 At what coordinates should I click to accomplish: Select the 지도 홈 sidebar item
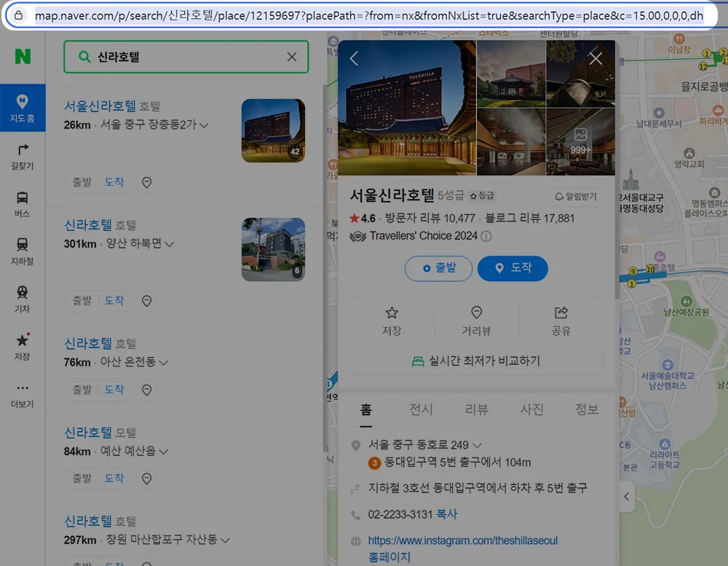[23, 108]
